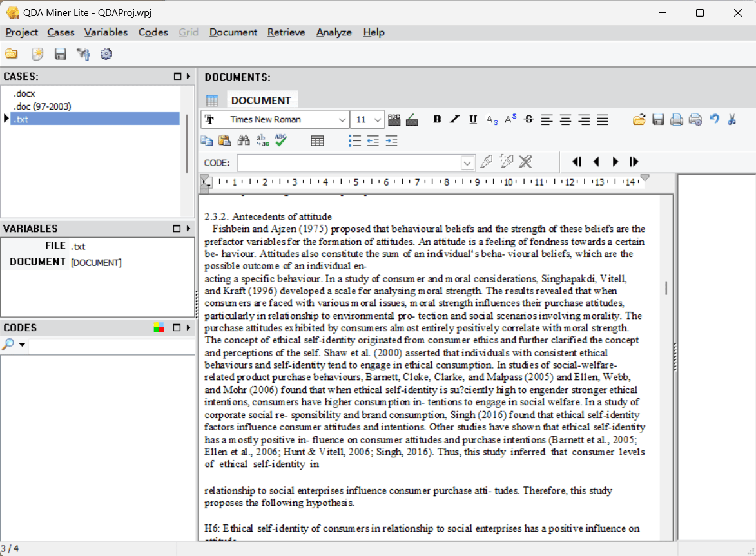Jump to the first coded segment arrow

coord(577,162)
